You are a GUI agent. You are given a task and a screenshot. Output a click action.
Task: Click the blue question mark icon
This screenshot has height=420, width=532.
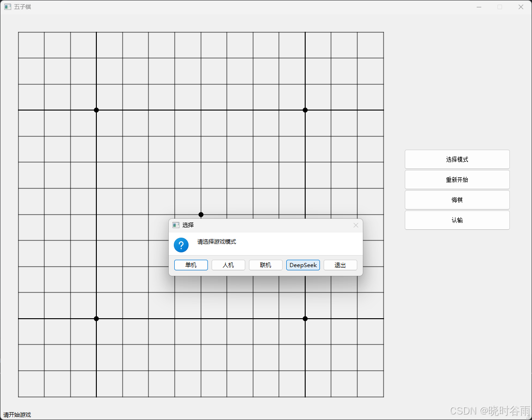(181, 245)
